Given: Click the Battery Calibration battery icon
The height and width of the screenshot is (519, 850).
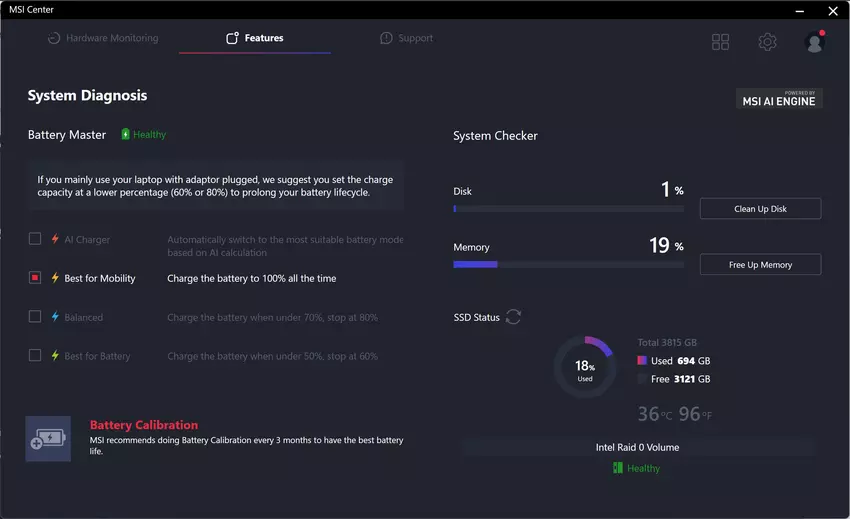Looking at the screenshot, I should [x=48, y=439].
